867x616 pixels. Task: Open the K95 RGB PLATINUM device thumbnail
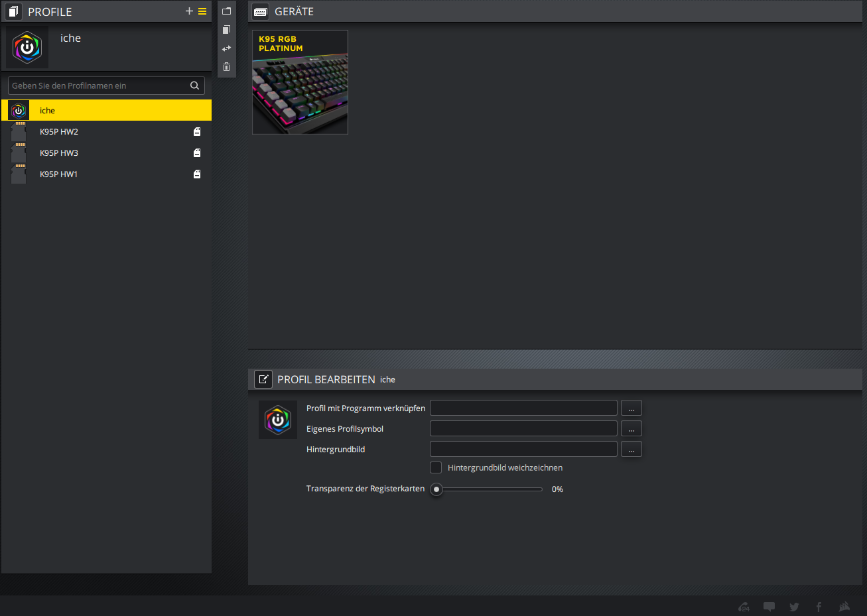point(300,82)
